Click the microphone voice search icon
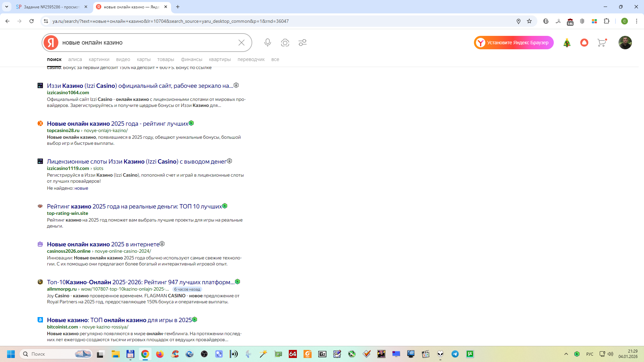The height and width of the screenshot is (362, 644). pyautogui.click(x=267, y=43)
